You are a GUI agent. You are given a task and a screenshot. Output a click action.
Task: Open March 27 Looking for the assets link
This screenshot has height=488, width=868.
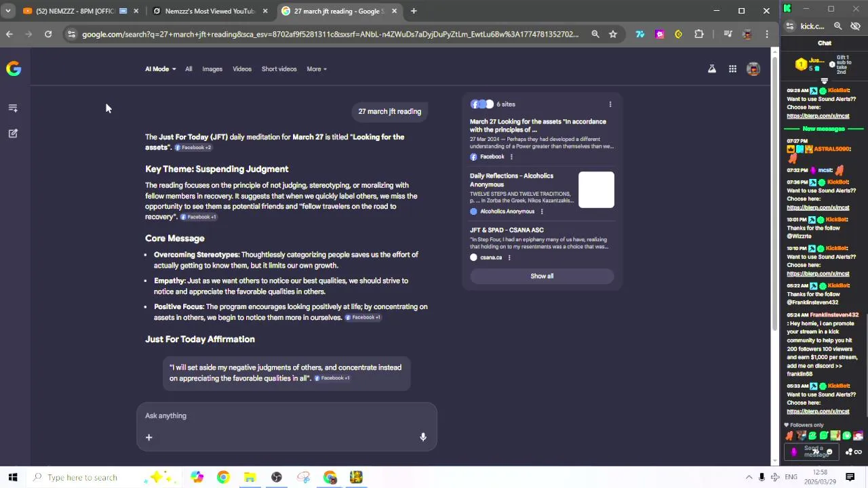(538, 125)
